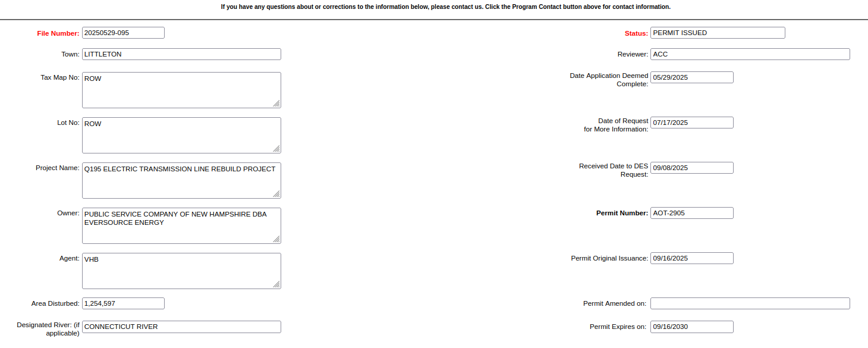Click the empty Permit Amended on field
This screenshot has height=348, width=868.
coord(750,303)
